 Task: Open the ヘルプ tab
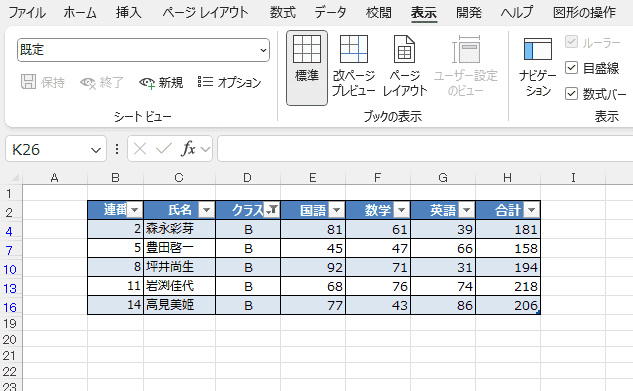tap(517, 13)
